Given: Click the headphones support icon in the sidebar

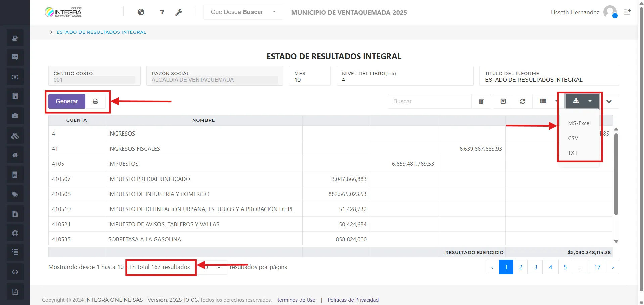Looking at the screenshot, I should (x=15, y=272).
